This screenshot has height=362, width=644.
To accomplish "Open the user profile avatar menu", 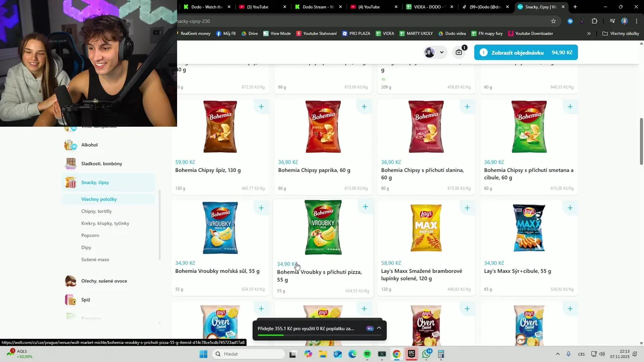I will click(x=435, y=52).
